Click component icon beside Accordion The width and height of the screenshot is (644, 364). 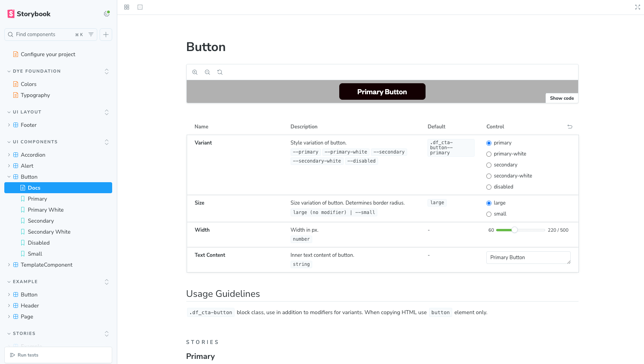click(16, 155)
